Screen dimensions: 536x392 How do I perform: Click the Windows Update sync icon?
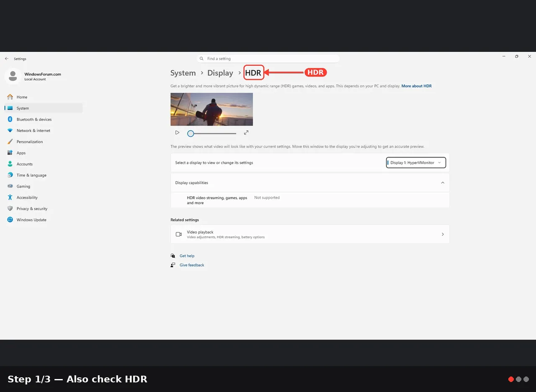10,220
